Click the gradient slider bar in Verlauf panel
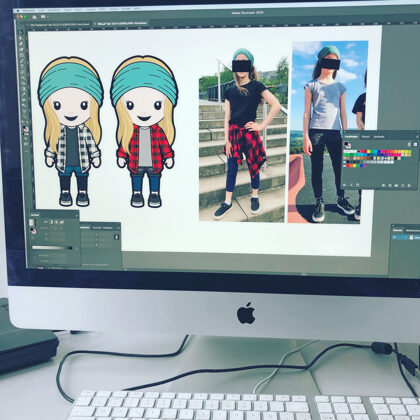The height and width of the screenshot is (420, 420). coord(52,248)
